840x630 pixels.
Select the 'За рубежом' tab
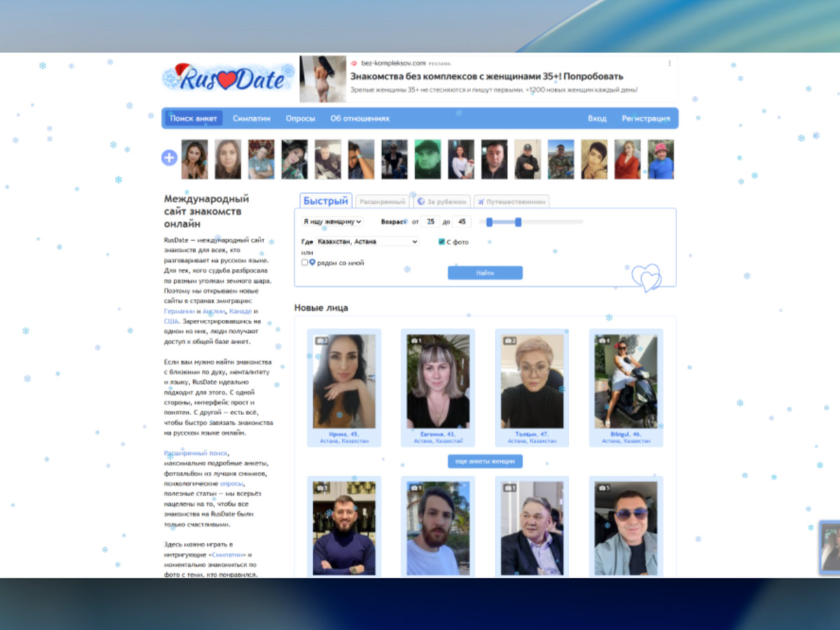(441, 202)
